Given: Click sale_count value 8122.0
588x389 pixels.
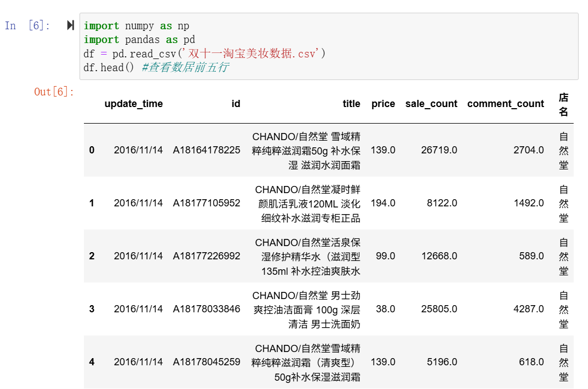Looking at the screenshot, I should tap(442, 203).
